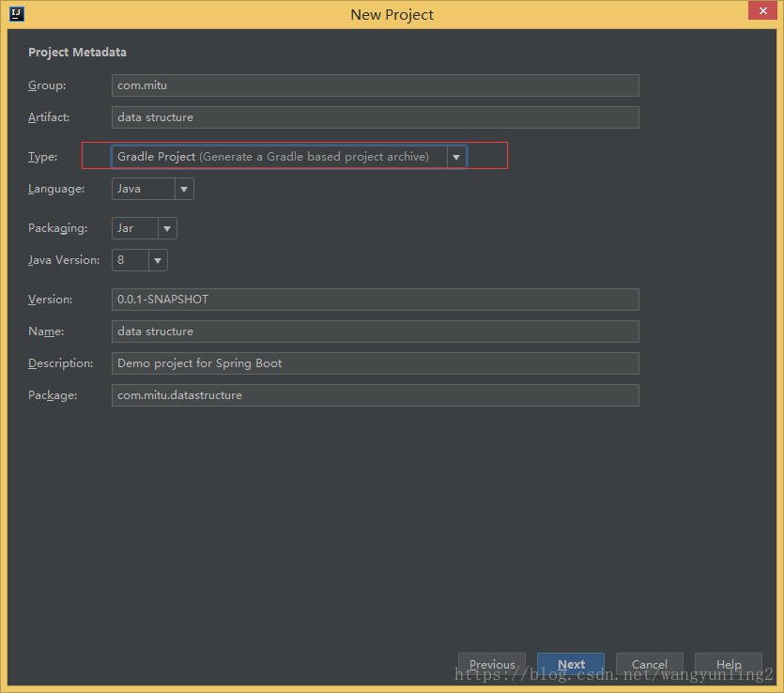The height and width of the screenshot is (693, 784).
Task: Expand the Language dropdown arrow
Action: 184,189
